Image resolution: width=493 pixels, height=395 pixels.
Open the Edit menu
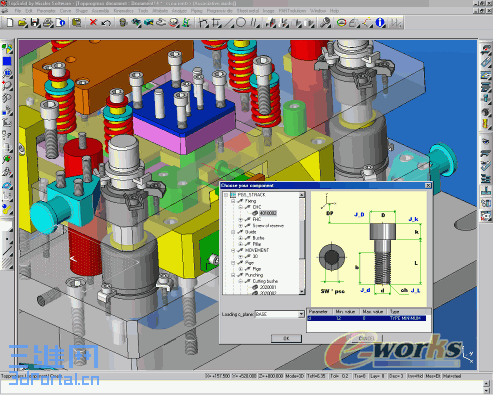pyautogui.click(x=29, y=11)
